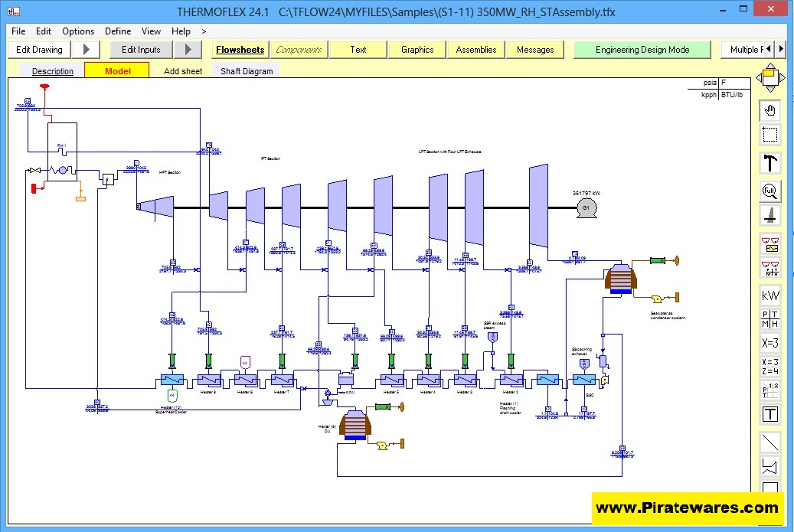Click the Assemblies button

pyautogui.click(x=475, y=50)
